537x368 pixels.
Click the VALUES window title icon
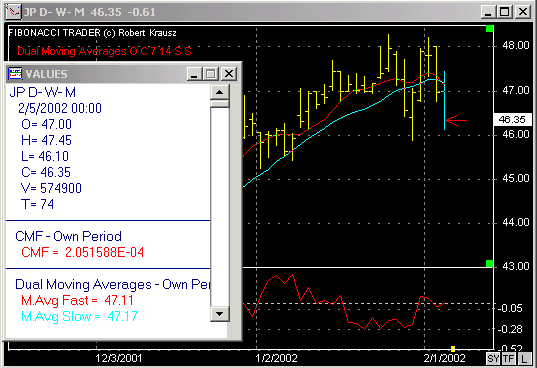pos(15,74)
